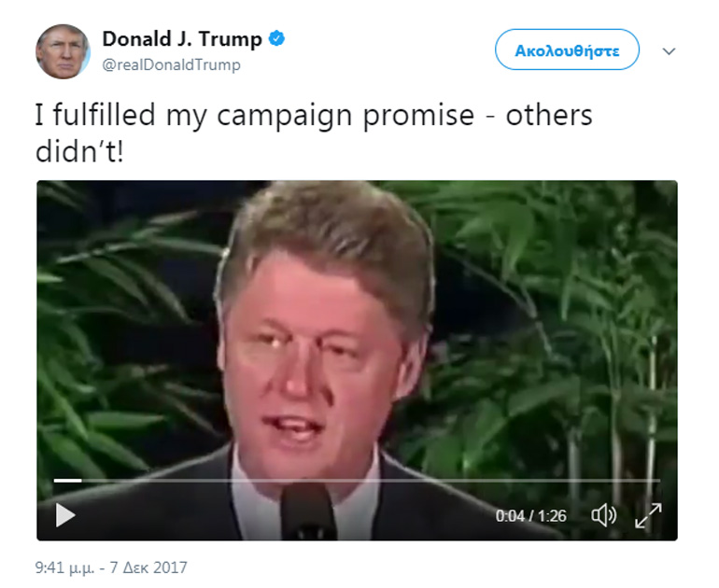Click the white played portion of seek bar
Image resolution: width=719 pixels, height=588 pixels.
pos(68,481)
